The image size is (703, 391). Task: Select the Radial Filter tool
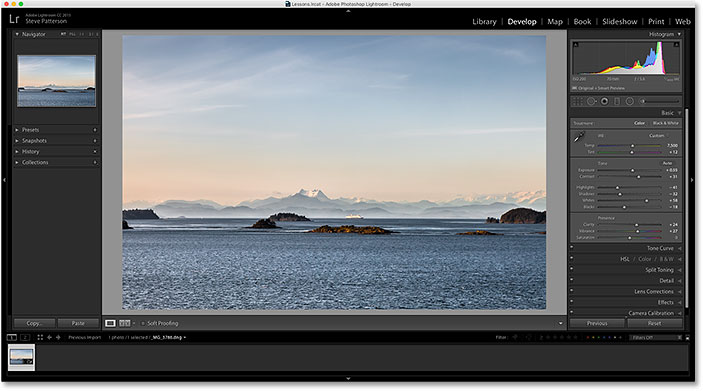(629, 101)
